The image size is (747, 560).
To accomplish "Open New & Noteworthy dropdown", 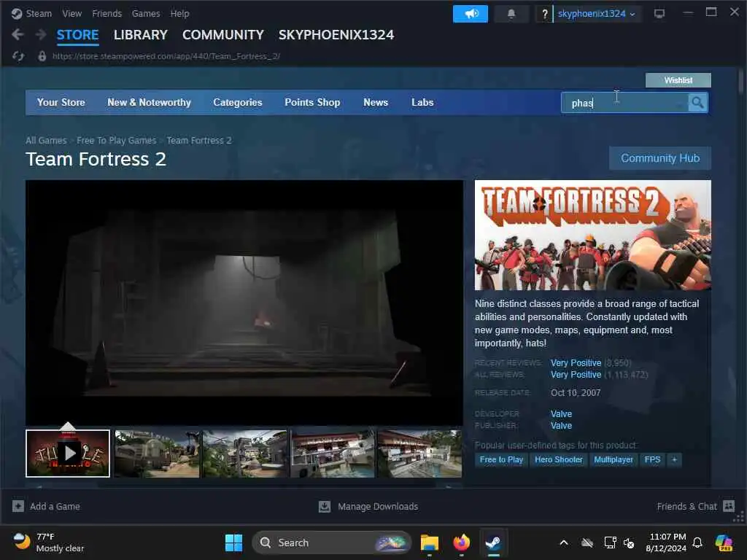I will point(149,102).
